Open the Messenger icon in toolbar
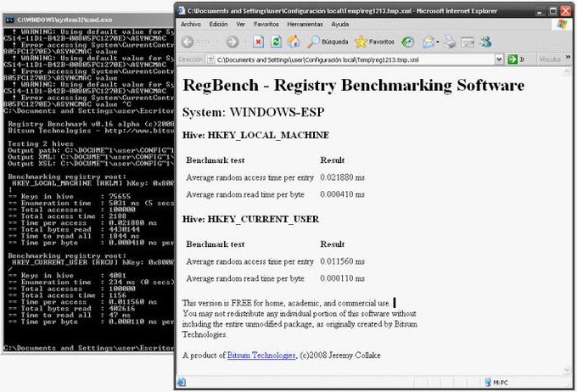The height and width of the screenshot is (392, 577). point(485,42)
